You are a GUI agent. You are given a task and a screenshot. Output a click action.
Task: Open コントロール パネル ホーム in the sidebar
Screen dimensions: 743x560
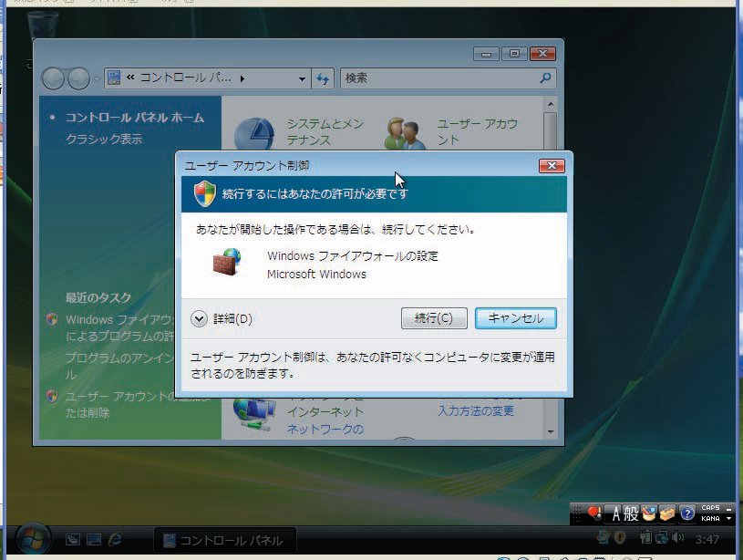point(135,118)
